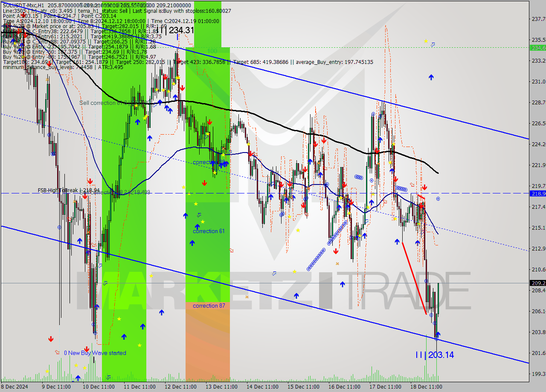Click the 201.6 price axis label

538,353
